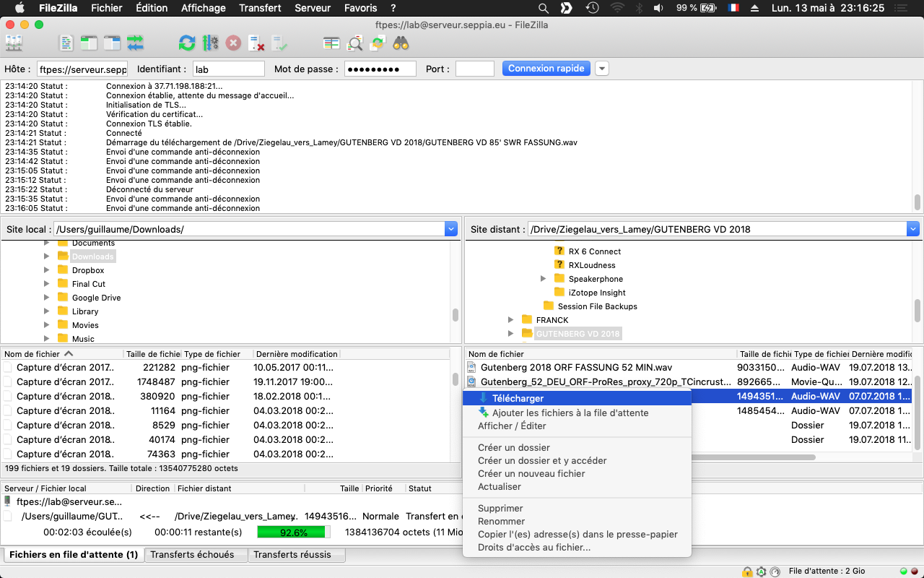924x578 pixels.
Task: Click the green 92.6% transfer progress bar
Action: (294, 532)
